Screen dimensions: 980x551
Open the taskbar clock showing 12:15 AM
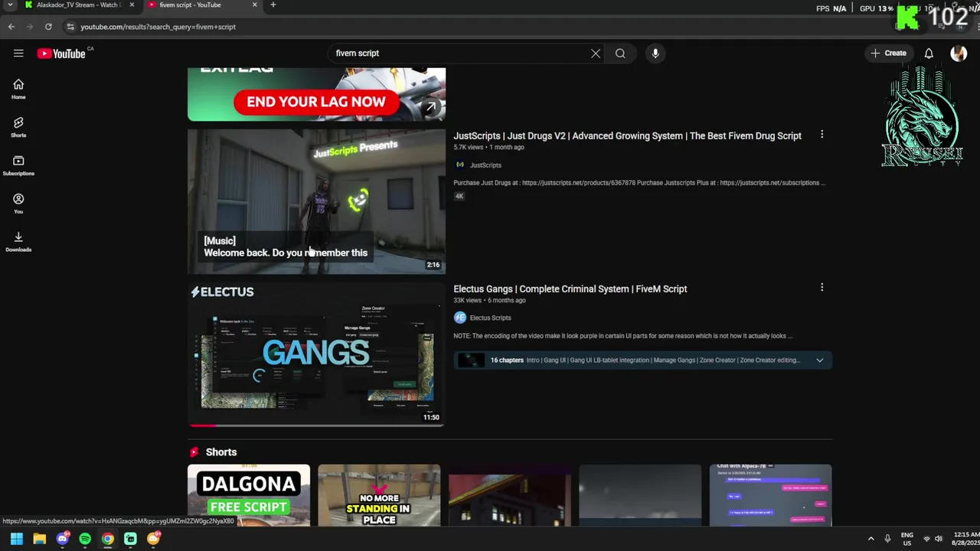pos(966,539)
